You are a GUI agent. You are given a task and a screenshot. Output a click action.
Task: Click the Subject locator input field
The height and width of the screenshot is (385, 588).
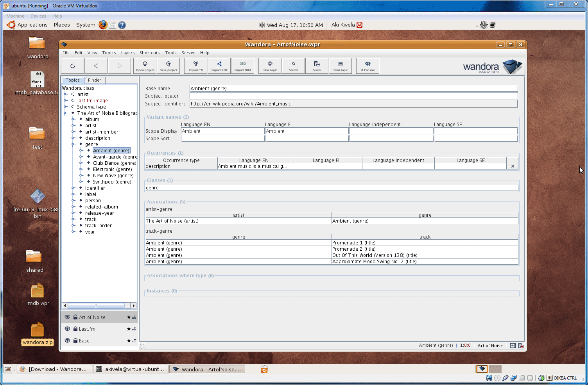tap(352, 96)
